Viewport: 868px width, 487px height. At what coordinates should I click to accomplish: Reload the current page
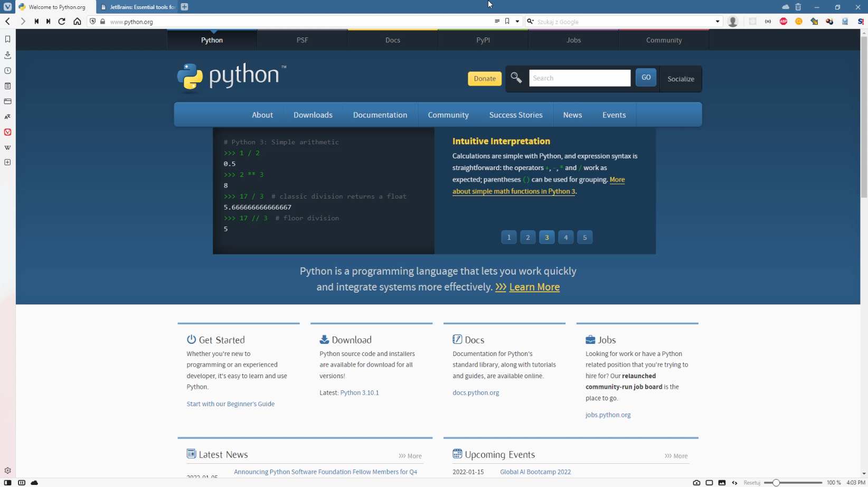62,22
